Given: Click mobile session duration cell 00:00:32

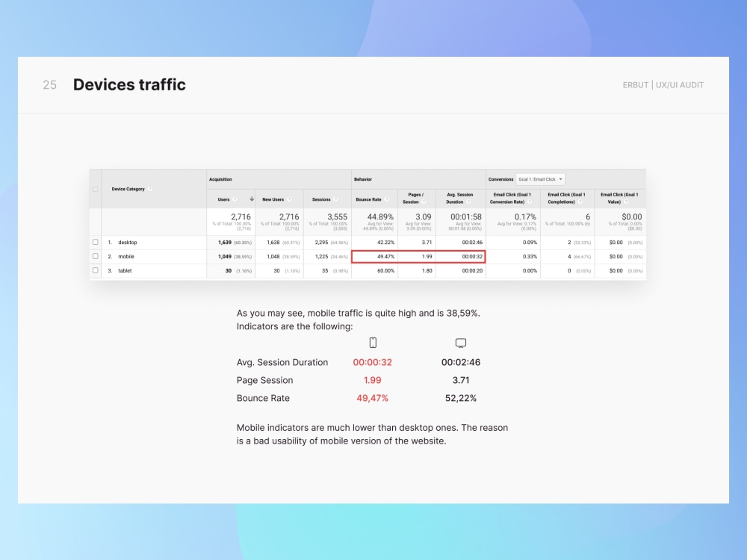Looking at the screenshot, I should 472,256.
